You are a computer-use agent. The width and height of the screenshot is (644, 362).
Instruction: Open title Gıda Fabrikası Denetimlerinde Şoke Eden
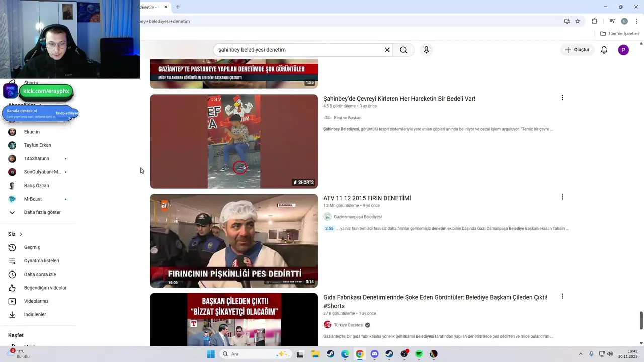coord(435,302)
